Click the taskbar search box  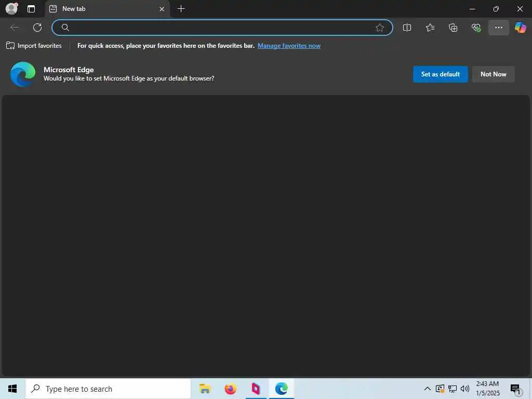[108, 389]
